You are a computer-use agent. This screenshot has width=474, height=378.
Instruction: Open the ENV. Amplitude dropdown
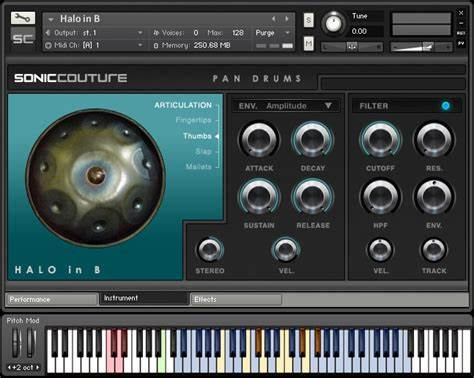tap(286, 106)
